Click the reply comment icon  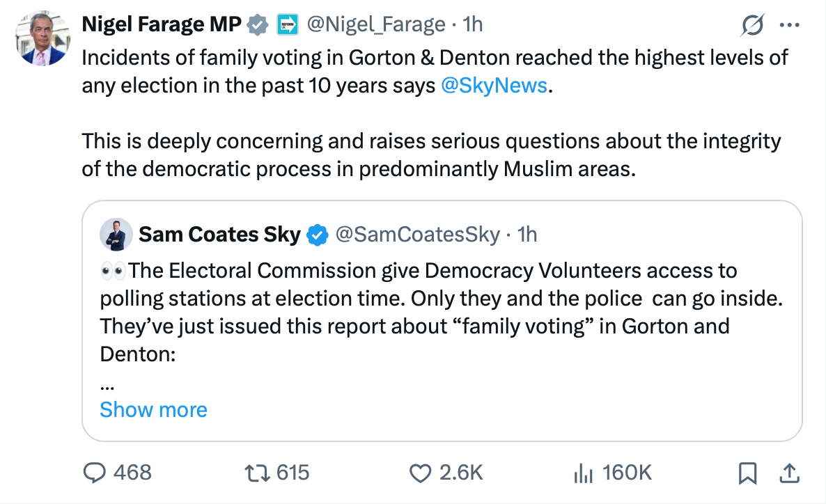click(x=93, y=473)
